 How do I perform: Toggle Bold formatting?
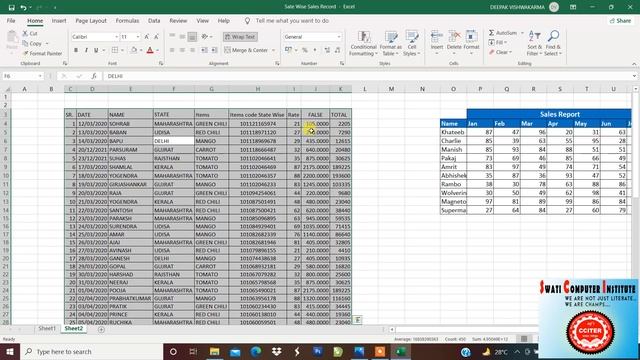coord(76,50)
